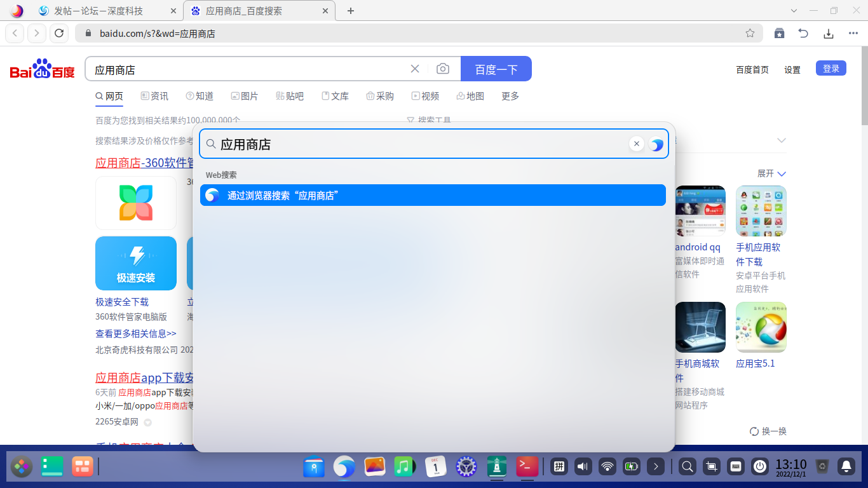
Task: Open a new browser tab
Action: coord(351,11)
